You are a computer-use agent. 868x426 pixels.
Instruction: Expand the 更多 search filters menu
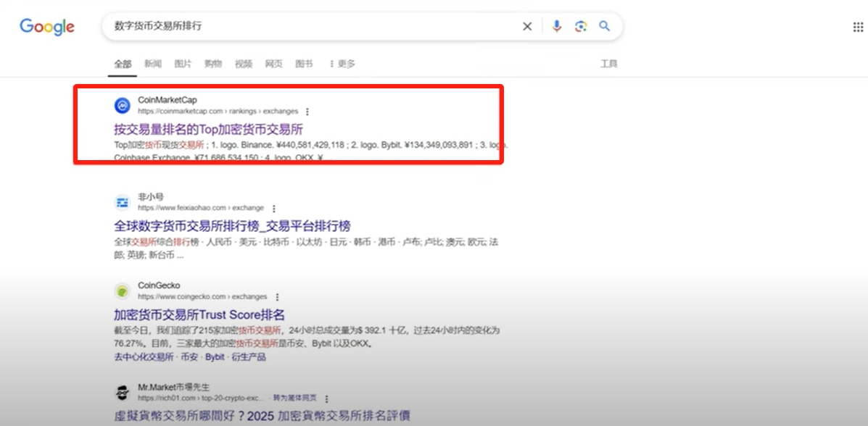342,64
